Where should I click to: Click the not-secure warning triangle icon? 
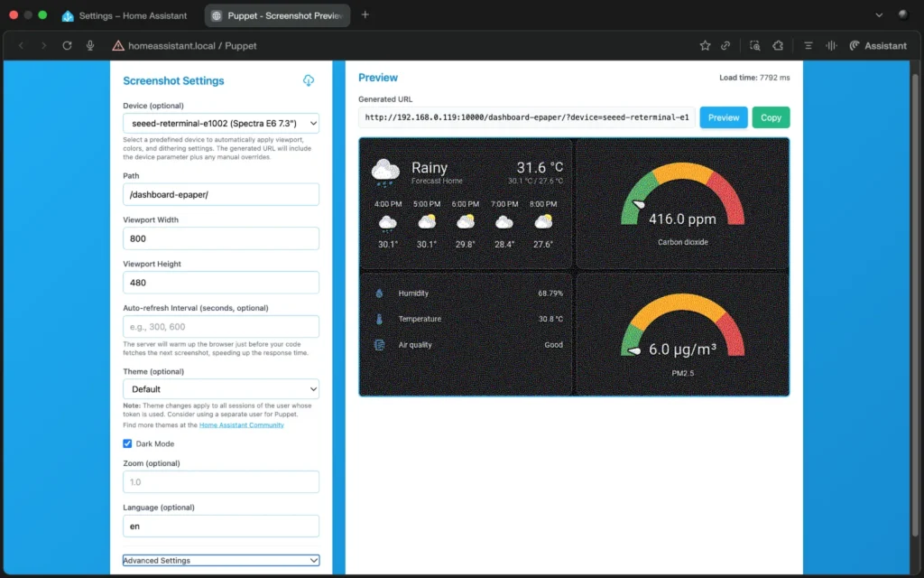[x=118, y=45]
